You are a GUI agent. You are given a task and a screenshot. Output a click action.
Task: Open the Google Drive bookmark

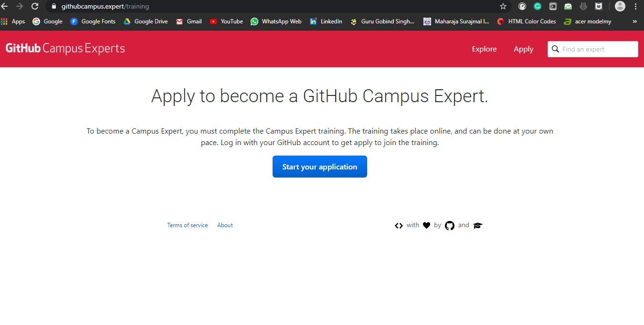(x=146, y=21)
